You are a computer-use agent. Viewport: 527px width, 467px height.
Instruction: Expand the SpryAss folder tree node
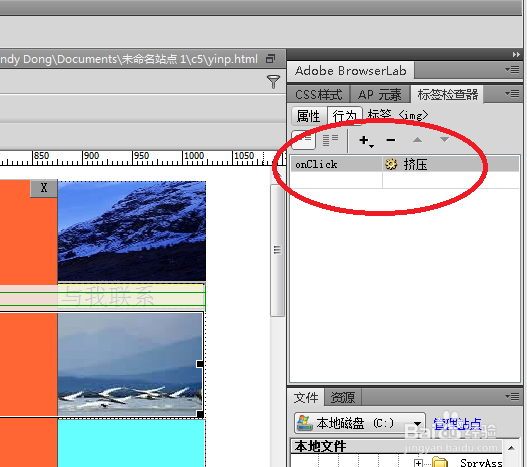[418, 463]
